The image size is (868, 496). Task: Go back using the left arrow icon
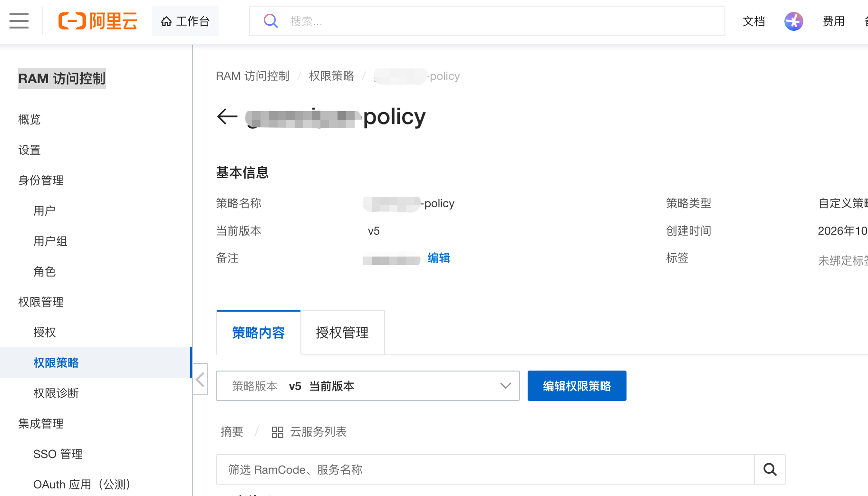point(227,116)
